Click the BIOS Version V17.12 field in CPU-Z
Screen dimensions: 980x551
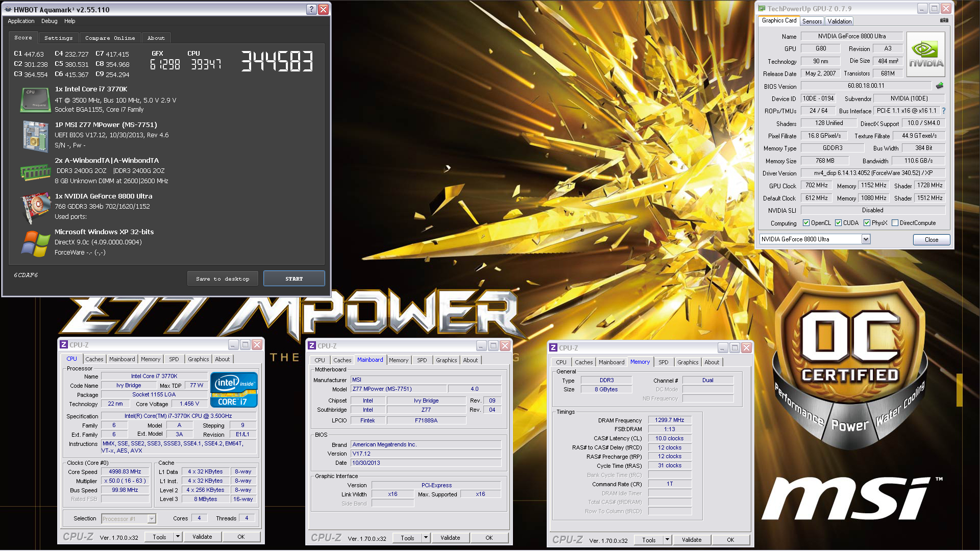coord(426,454)
